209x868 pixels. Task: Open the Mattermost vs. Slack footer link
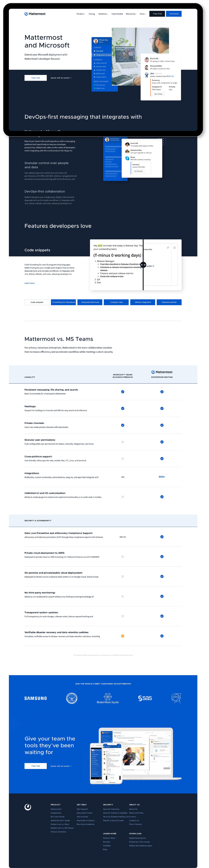(x=60, y=824)
